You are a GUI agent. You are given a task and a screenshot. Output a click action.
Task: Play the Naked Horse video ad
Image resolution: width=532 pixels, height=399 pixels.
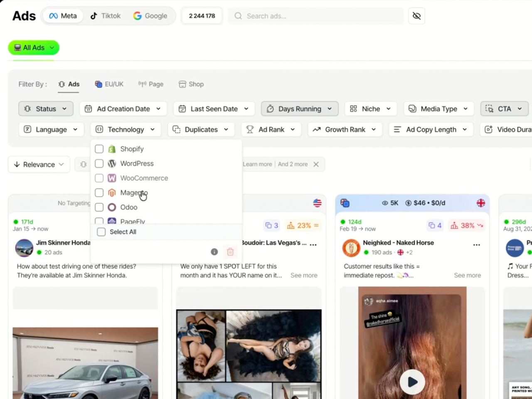(x=412, y=382)
